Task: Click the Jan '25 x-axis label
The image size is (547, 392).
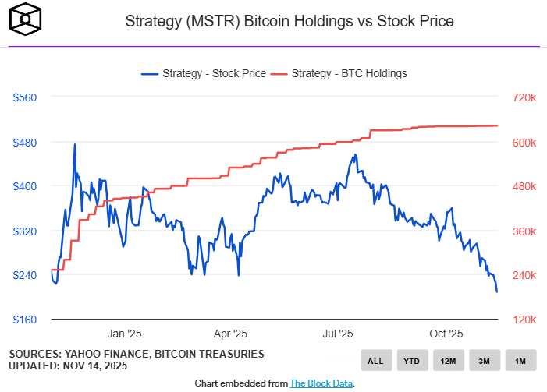Action: coord(124,334)
